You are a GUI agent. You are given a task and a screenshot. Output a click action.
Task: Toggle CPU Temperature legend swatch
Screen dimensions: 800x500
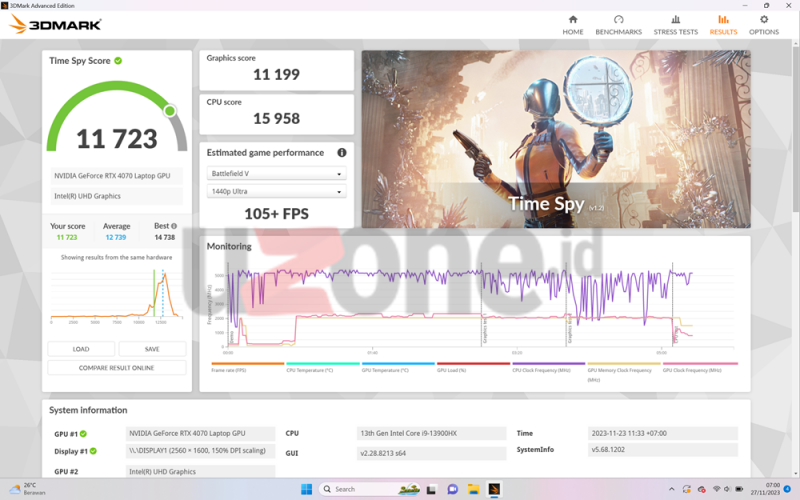323,364
